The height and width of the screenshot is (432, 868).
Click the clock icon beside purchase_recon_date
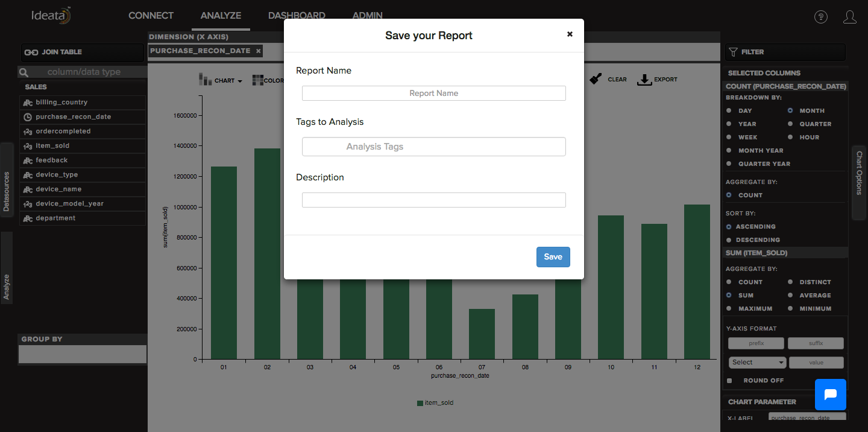point(28,117)
